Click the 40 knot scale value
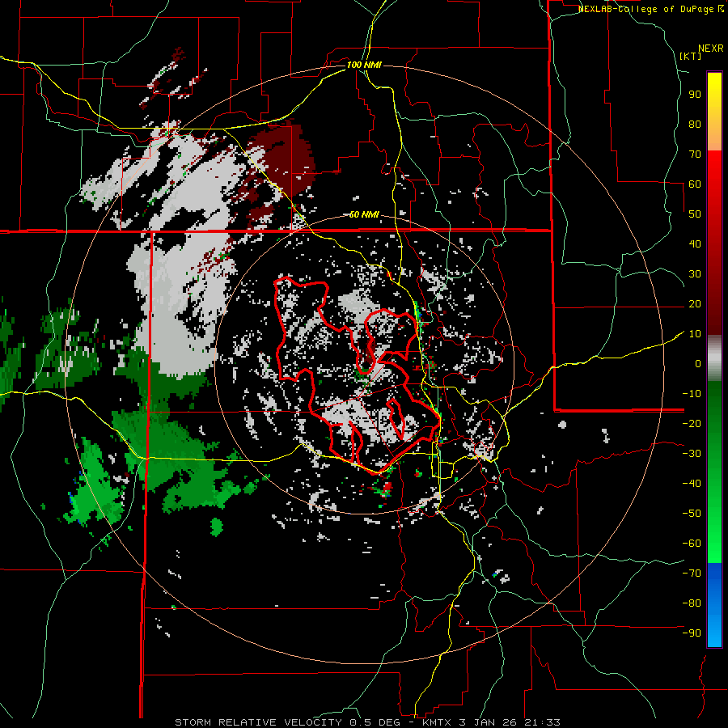Screen dimensions: 728x728 tap(695, 243)
